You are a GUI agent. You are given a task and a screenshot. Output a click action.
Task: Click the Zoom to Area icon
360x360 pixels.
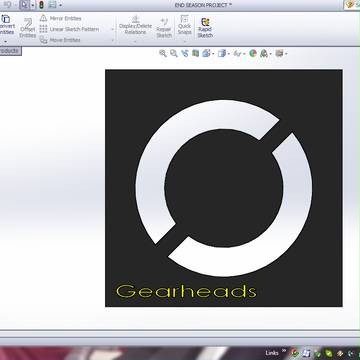(174, 53)
